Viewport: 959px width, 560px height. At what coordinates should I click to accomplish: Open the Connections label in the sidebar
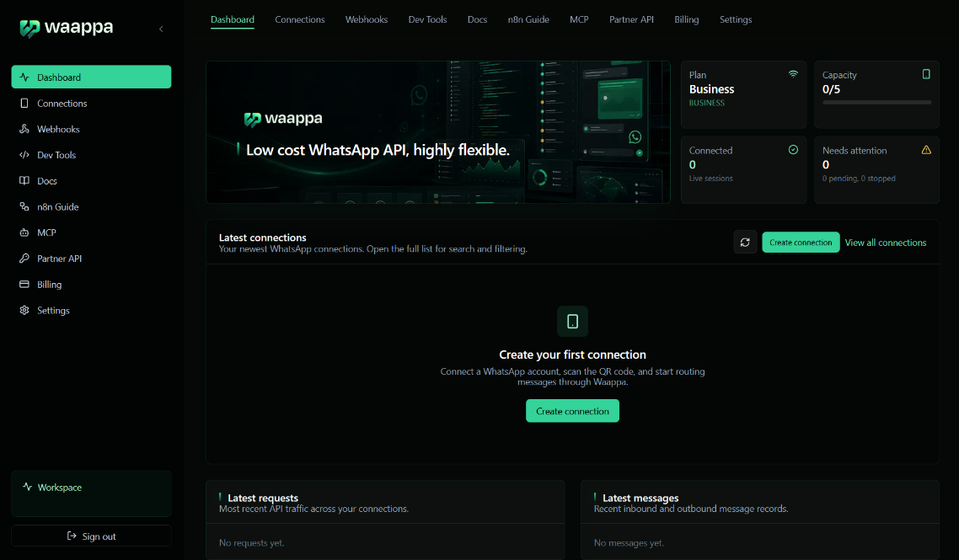coord(62,104)
